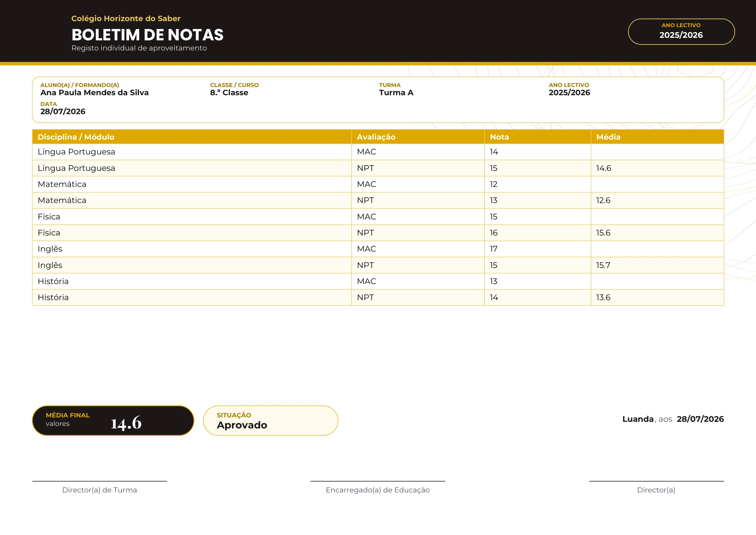756x535 pixels.
Task: Click the Avaliação column header
Action: click(418, 137)
